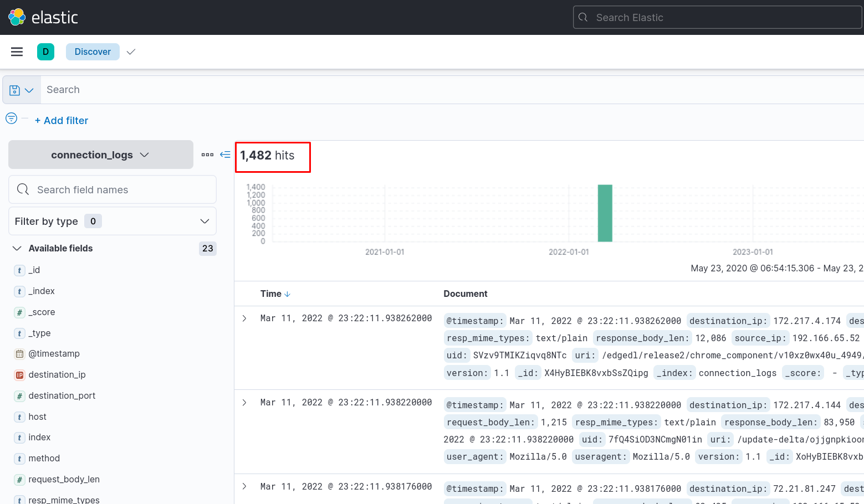Click the text type icon of _index
This screenshot has height=504, width=864.
[x=19, y=291]
